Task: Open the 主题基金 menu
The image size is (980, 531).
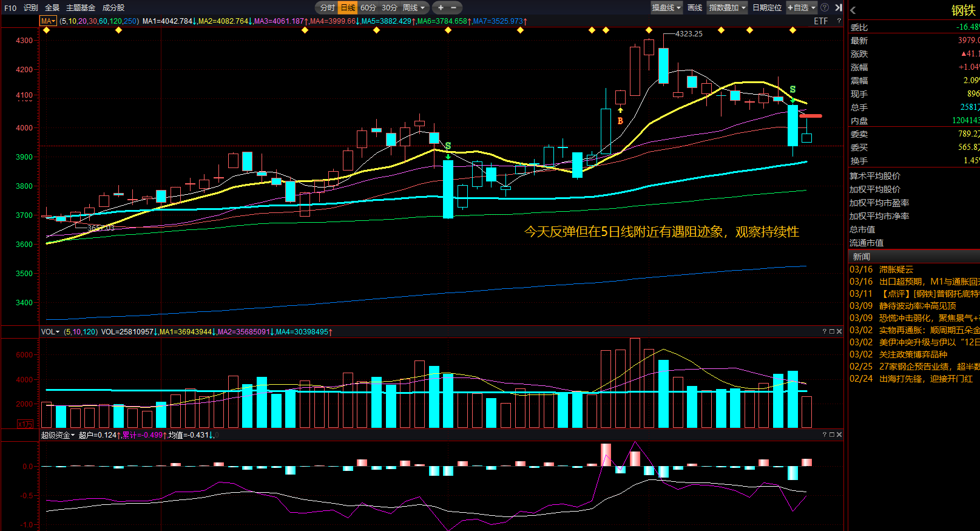Action: 81,8
